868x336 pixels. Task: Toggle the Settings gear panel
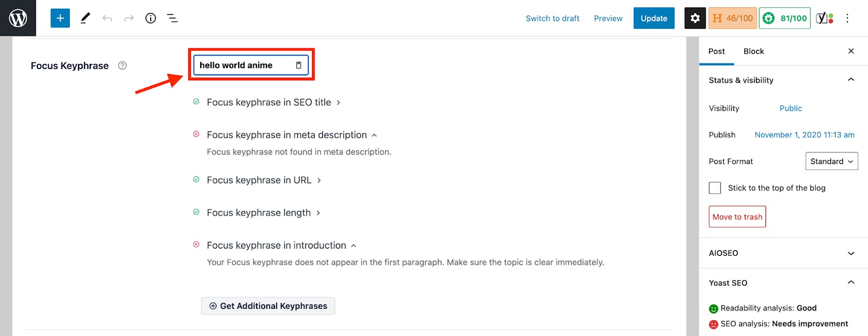[695, 18]
